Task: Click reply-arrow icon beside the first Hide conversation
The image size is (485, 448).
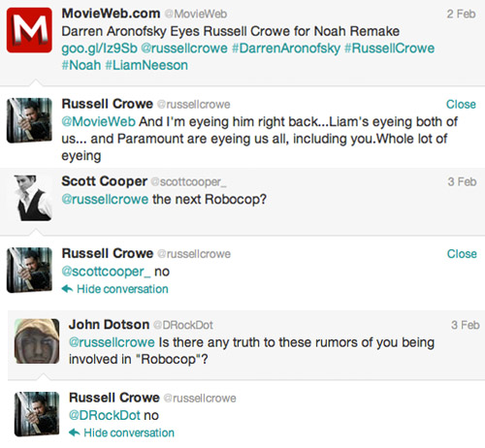Action: (x=67, y=289)
